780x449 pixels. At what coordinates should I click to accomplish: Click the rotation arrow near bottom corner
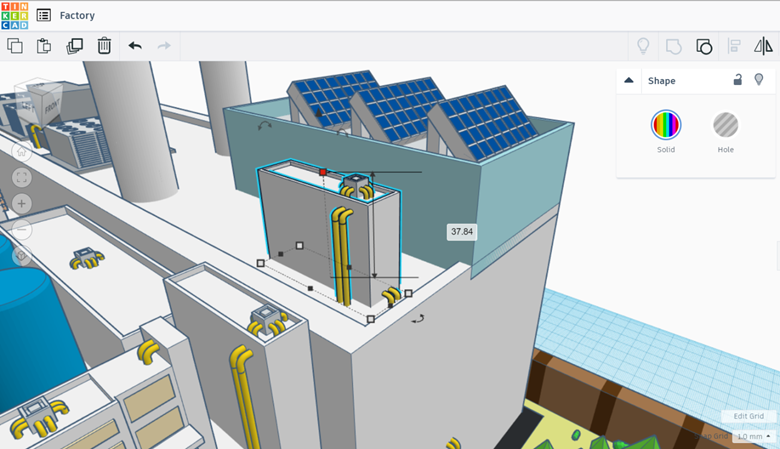418,319
